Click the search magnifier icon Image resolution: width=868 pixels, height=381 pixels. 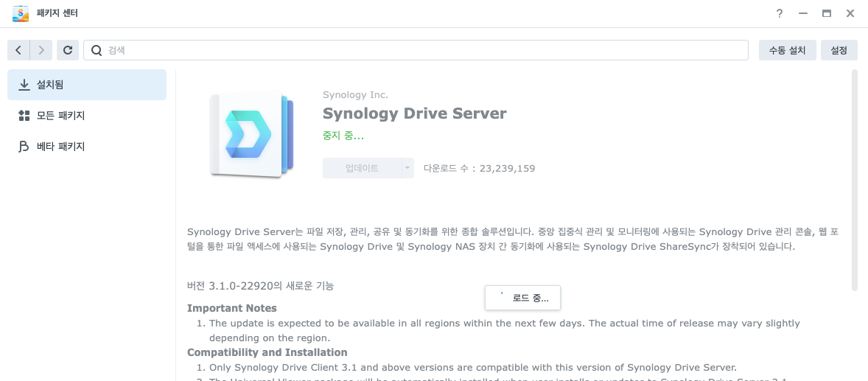97,50
